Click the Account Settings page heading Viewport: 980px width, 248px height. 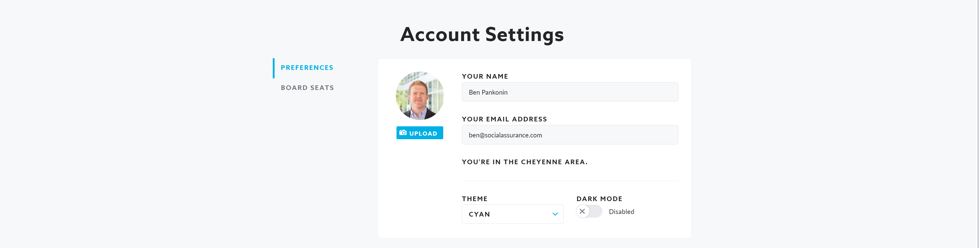[x=482, y=35]
